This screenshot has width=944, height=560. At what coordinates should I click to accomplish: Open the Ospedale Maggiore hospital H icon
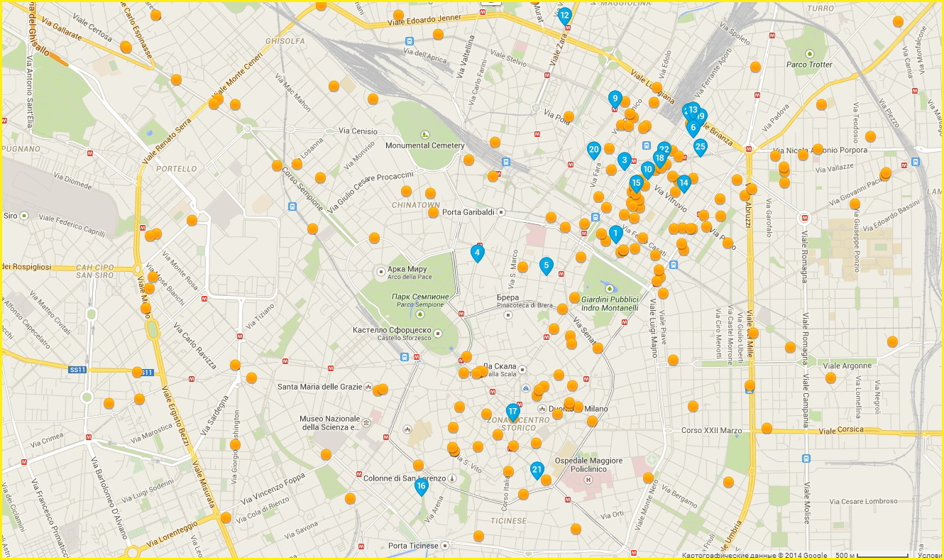[588, 480]
